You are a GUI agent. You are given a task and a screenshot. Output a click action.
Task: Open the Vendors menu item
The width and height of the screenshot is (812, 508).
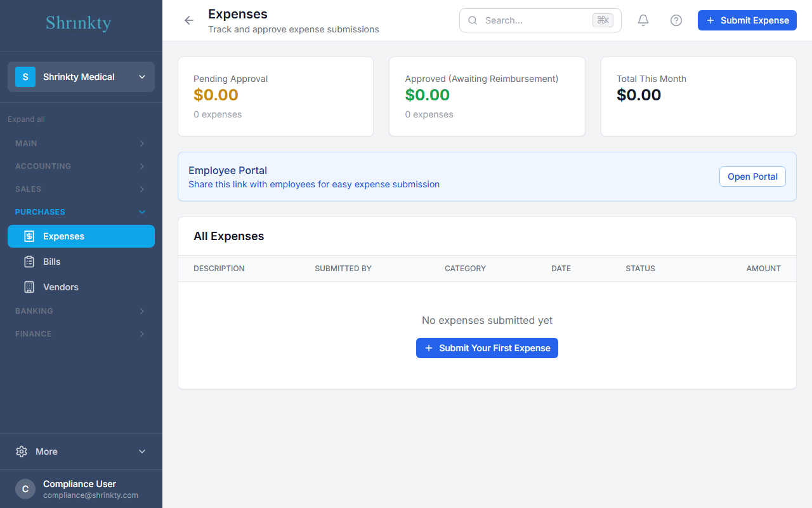click(81, 287)
